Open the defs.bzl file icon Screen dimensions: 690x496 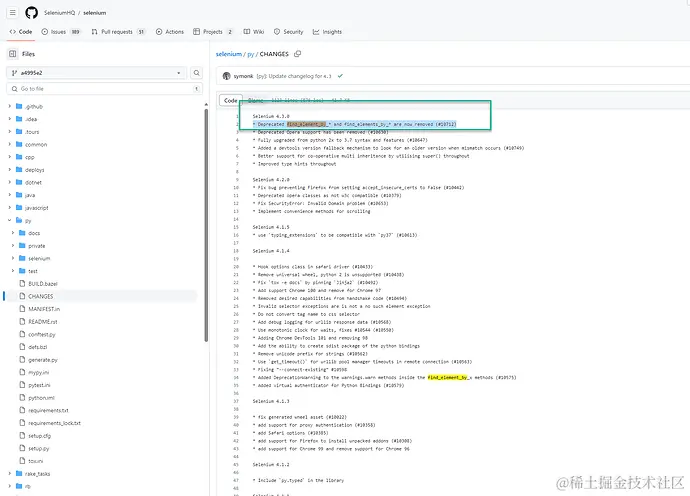tap(22, 347)
